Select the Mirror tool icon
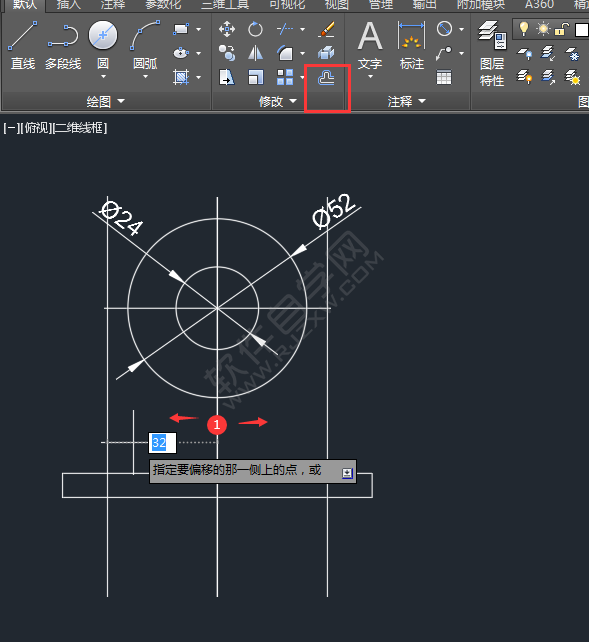589x642 pixels. (255, 53)
